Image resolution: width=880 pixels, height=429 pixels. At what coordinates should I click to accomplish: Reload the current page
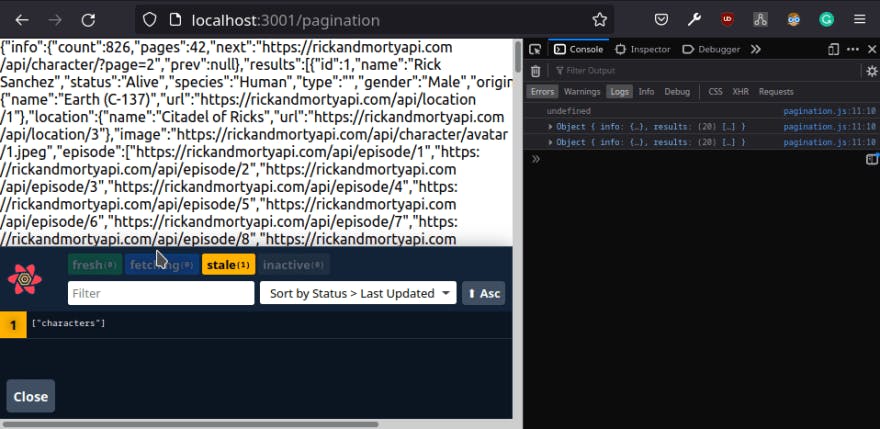tap(88, 20)
